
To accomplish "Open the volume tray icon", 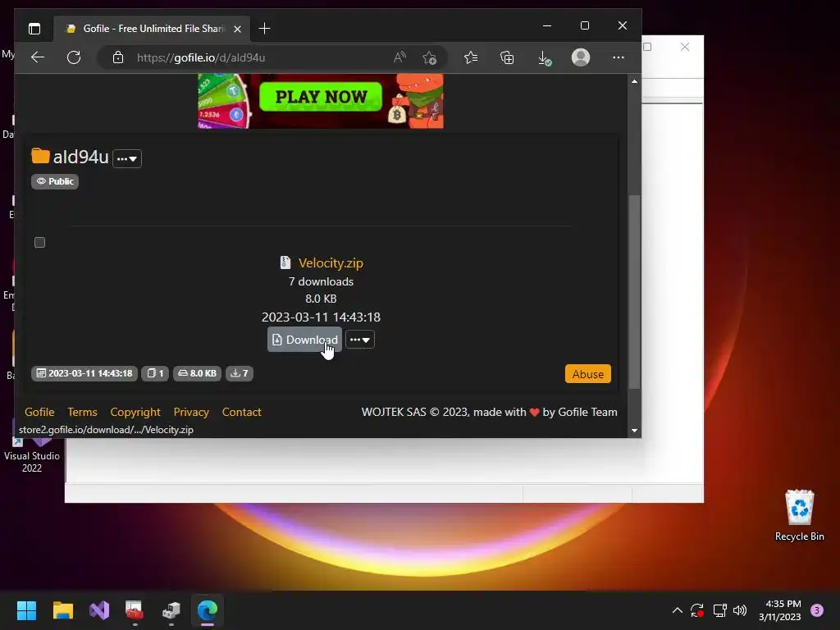I will click(740, 610).
